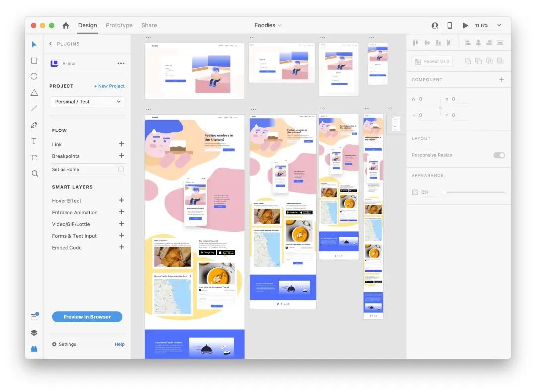Switch to the Design tab
Image resolution: width=536 pixels, height=392 pixels.
tap(87, 25)
